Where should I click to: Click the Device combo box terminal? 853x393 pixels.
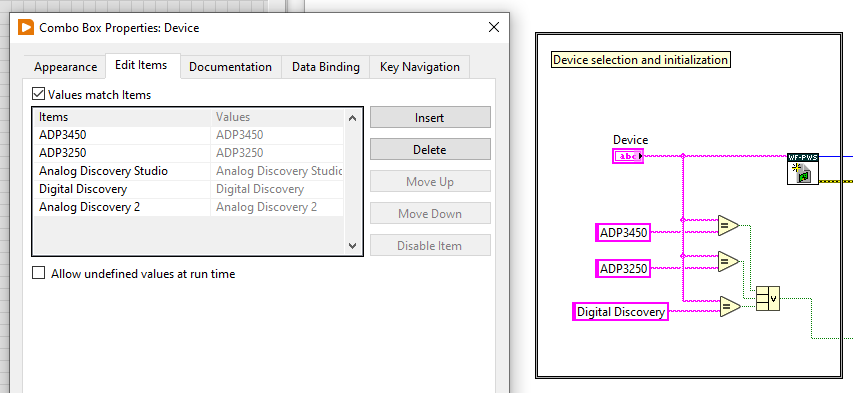tap(628, 156)
